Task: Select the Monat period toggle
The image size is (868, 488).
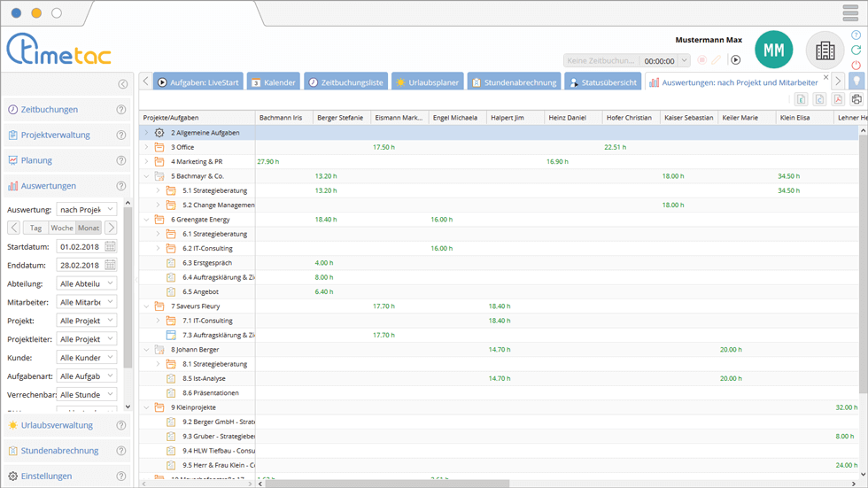Action: click(x=89, y=228)
